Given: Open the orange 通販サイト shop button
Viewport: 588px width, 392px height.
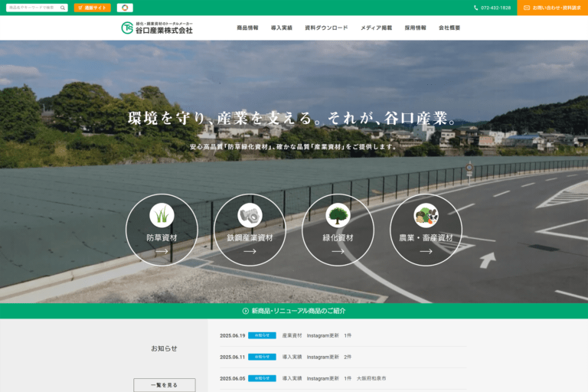Looking at the screenshot, I should (x=93, y=8).
